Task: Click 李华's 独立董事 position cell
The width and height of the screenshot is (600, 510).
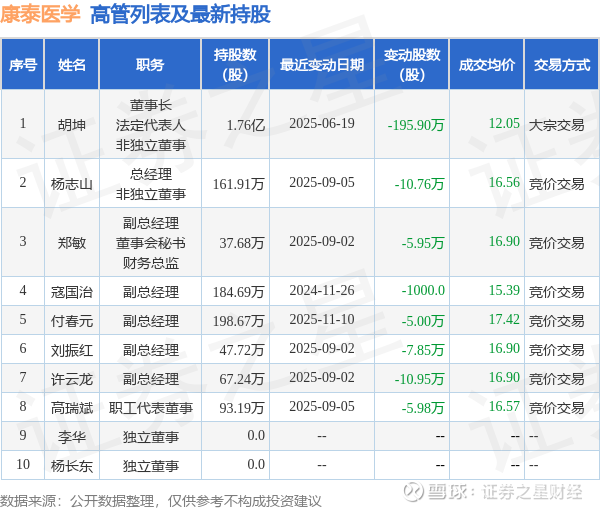Action: click(151, 437)
